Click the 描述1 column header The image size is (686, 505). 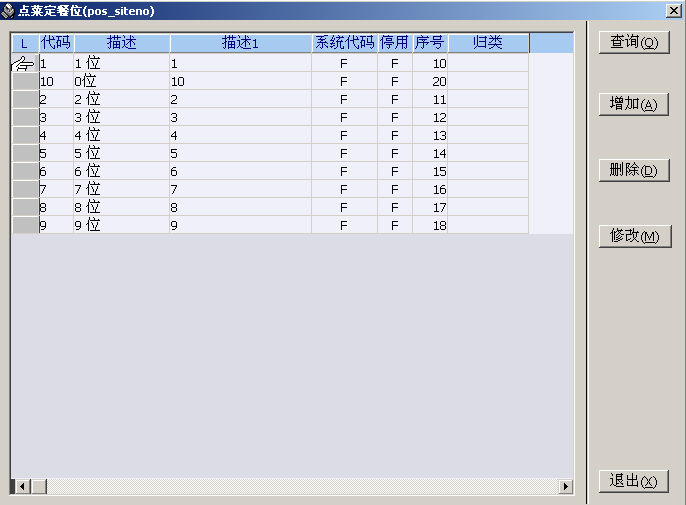point(240,43)
